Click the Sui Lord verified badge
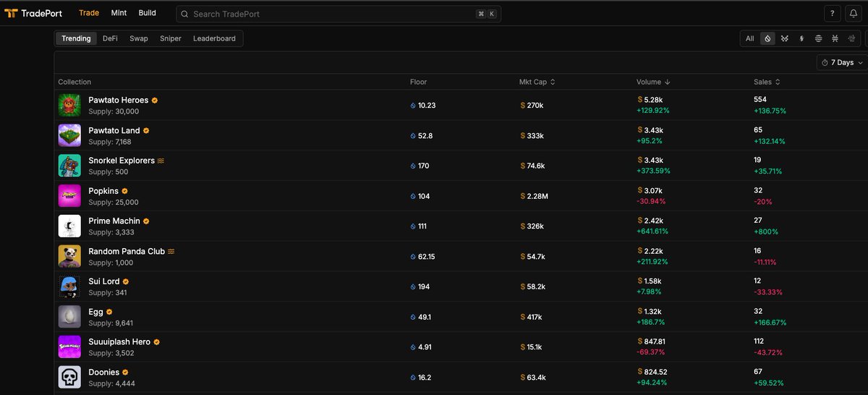Screen dimensions: 868x395 coord(126,281)
